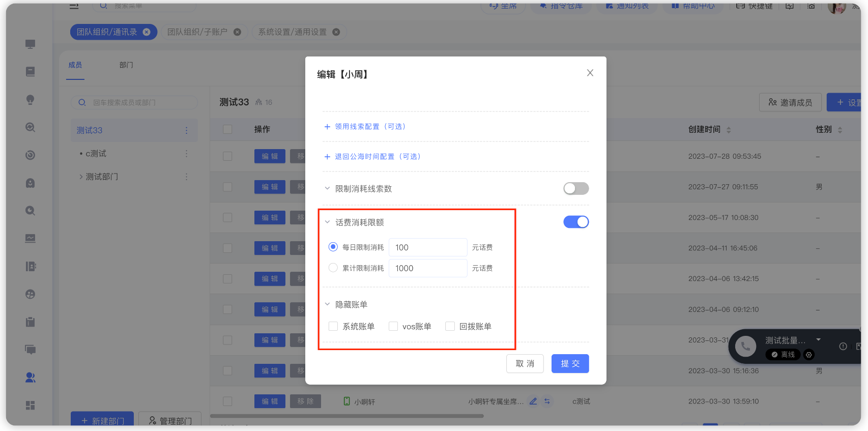Enable the 限制消耗线索数 switch

click(x=575, y=189)
